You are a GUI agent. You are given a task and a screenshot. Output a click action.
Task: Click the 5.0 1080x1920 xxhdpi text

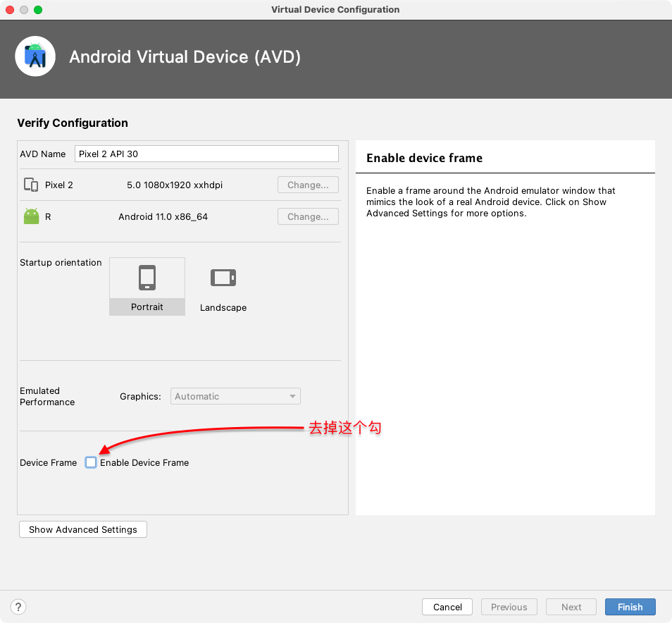[175, 185]
